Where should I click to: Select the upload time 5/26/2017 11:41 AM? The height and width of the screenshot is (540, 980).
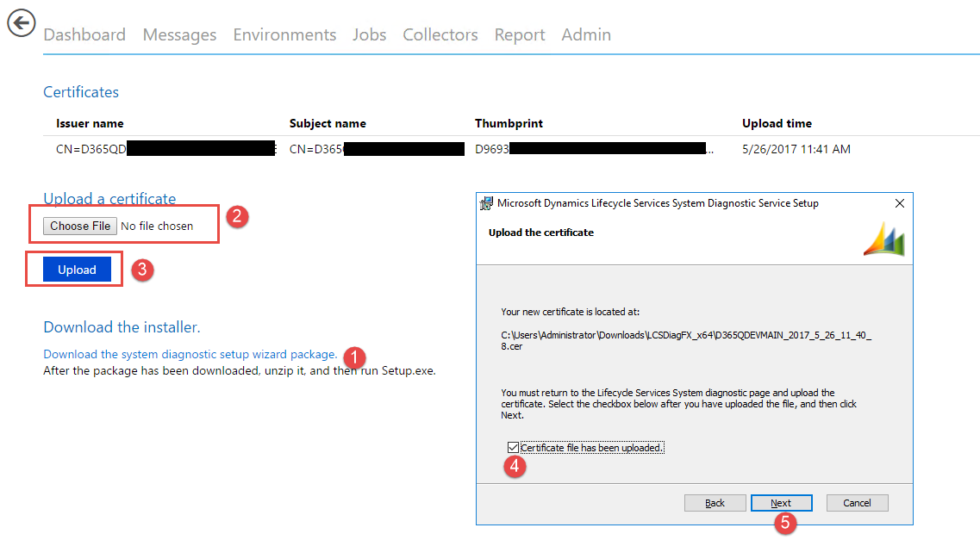tap(796, 149)
